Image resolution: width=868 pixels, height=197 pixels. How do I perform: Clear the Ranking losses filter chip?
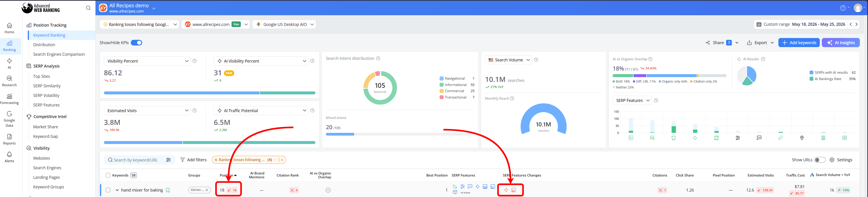(282, 160)
